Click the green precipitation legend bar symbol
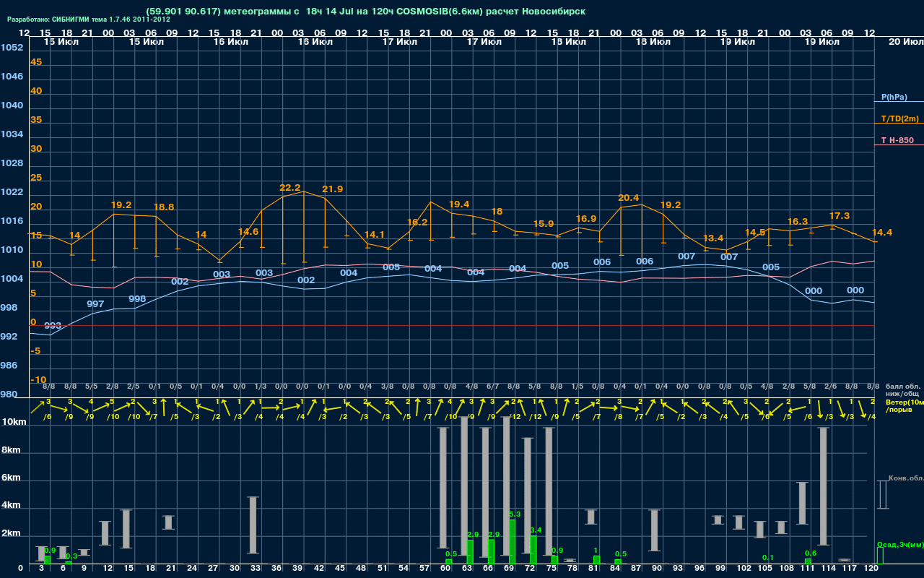924x578 pixels. click(x=880, y=556)
